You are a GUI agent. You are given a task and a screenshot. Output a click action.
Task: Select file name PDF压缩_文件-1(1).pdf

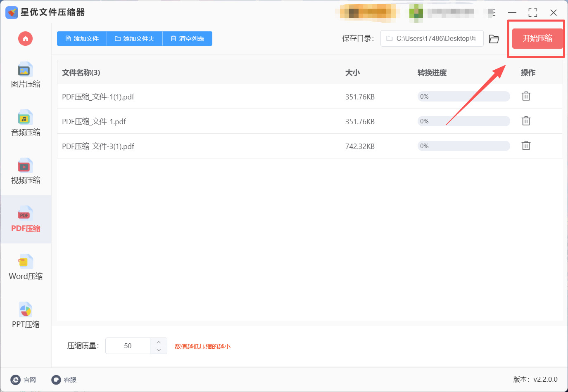click(98, 97)
